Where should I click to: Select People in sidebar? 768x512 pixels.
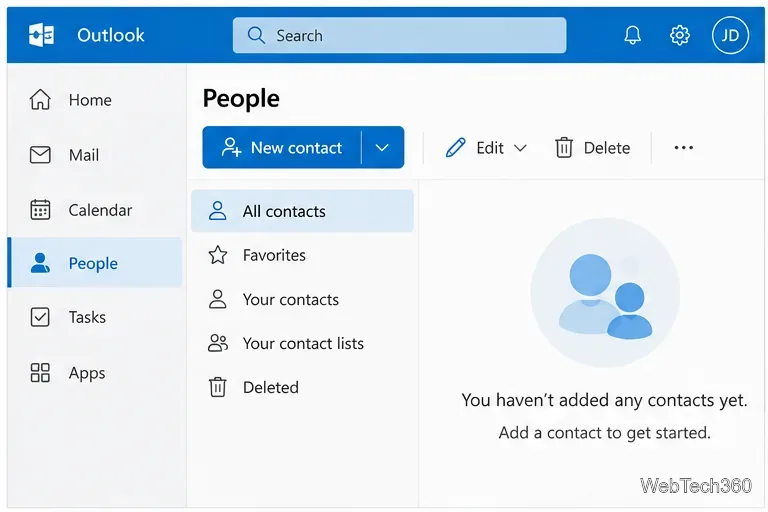click(96, 263)
